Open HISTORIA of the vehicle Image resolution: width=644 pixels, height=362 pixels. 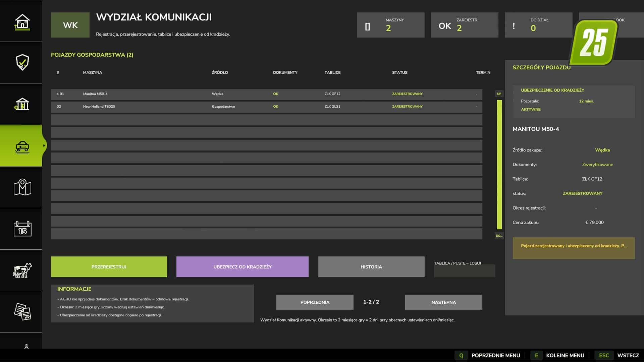pos(371,267)
